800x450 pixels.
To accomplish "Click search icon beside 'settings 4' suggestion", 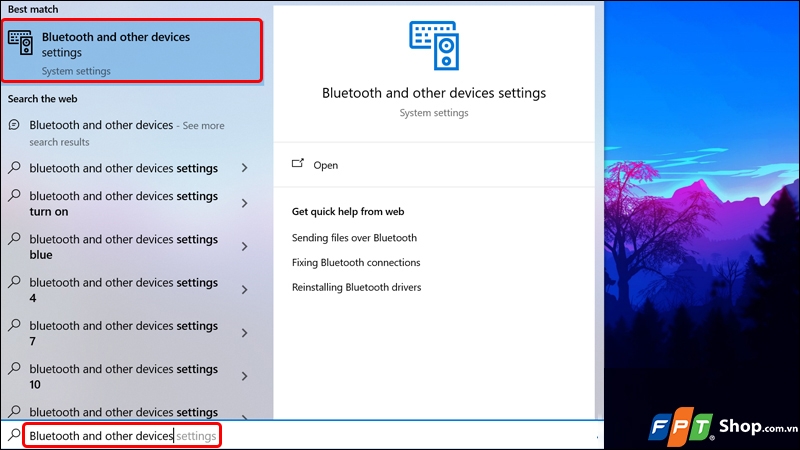I will pos(15,282).
